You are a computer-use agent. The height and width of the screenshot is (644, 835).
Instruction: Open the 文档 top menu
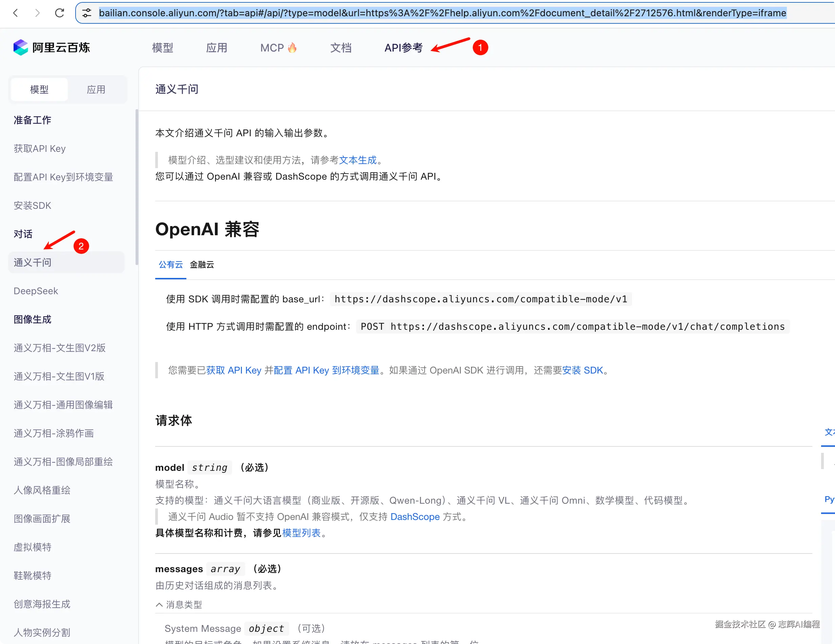[341, 48]
